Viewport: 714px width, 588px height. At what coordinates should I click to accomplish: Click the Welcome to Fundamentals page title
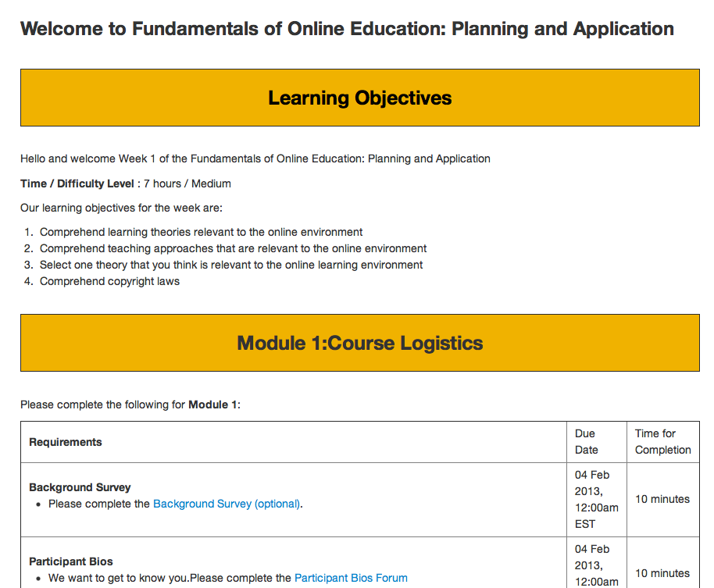[347, 29]
